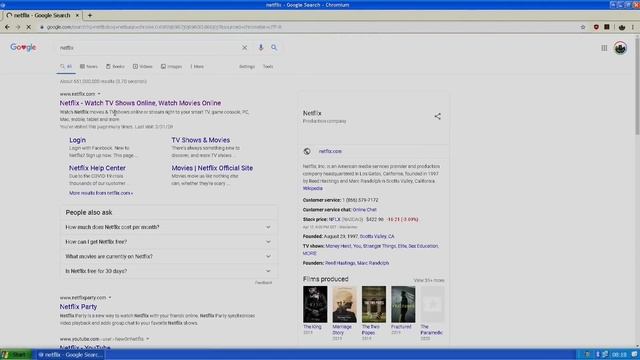Expand 'What movies are currently on Netflix?'

168,257
